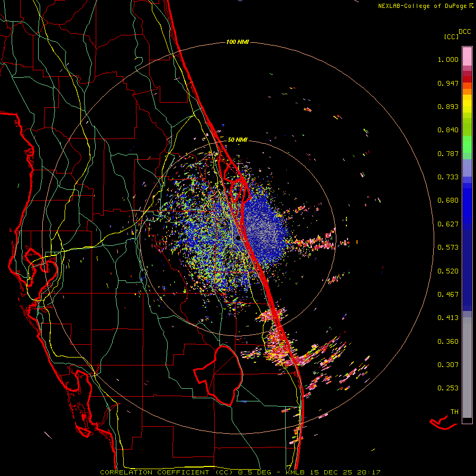Click the 0.733 value on the color scale
The width and height of the screenshot is (476, 476).
(x=448, y=177)
